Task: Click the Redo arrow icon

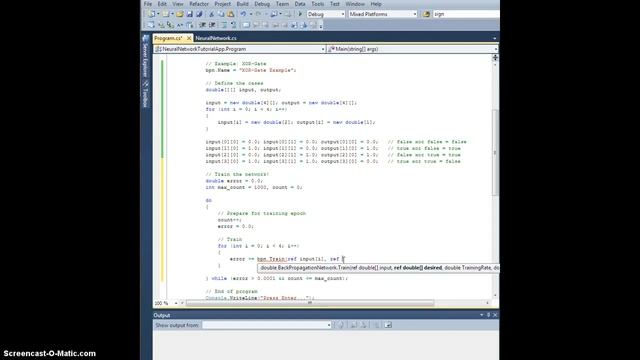Action: click(x=259, y=14)
